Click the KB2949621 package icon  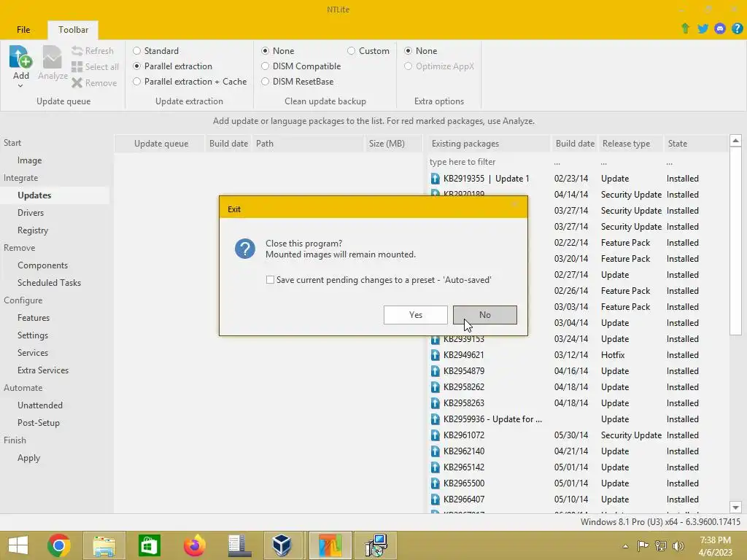[435, 355]
